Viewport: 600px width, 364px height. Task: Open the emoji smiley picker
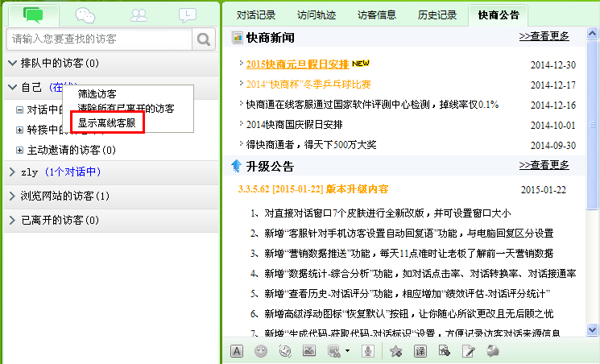(261, 350)
